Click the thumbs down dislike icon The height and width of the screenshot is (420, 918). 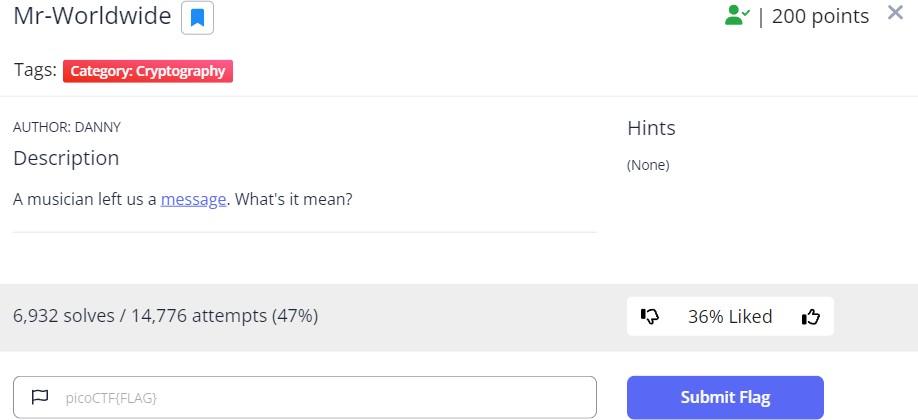tap(650, 317)
